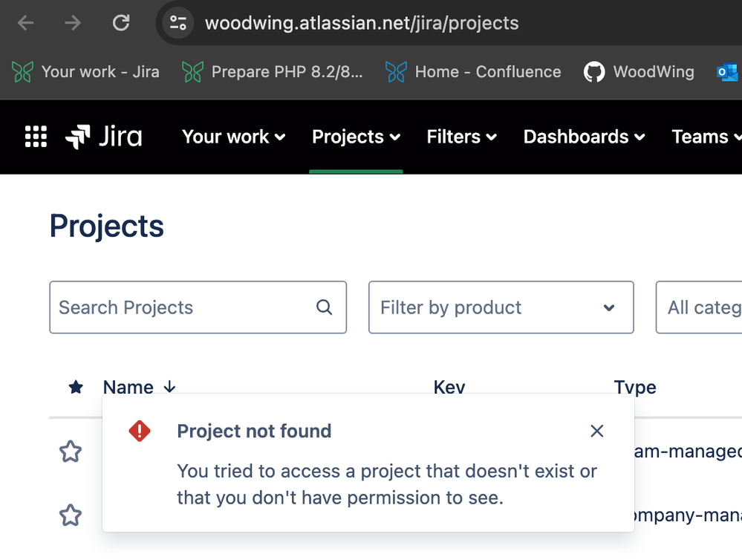
Task: Click the 'Projects' page heading
Action: 107,226
